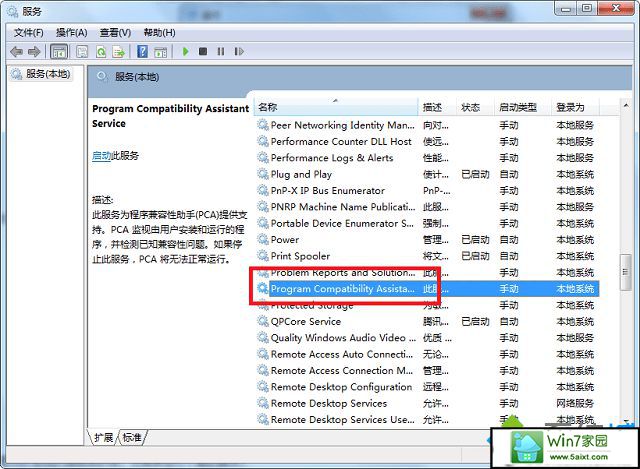This screenshot has width=640, height=469.
Task: Click the scrollbar up arrow in list
Action: point(625,106)
